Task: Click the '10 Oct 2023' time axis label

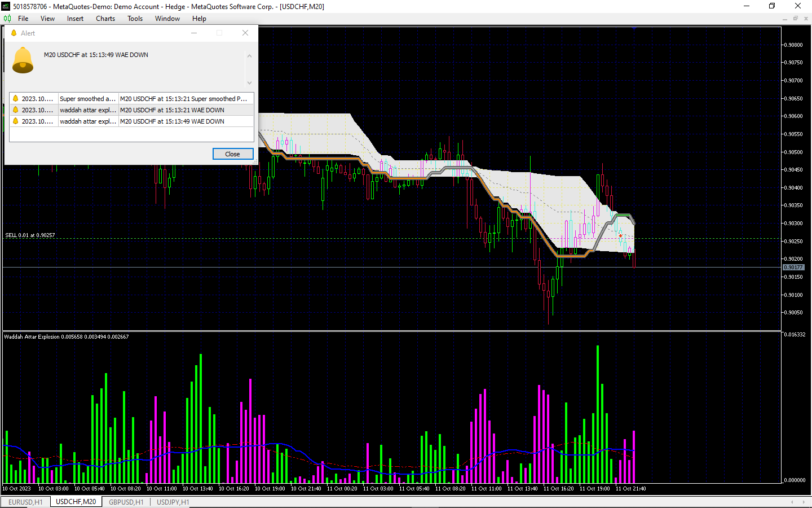Action: [x=17, y=489]
